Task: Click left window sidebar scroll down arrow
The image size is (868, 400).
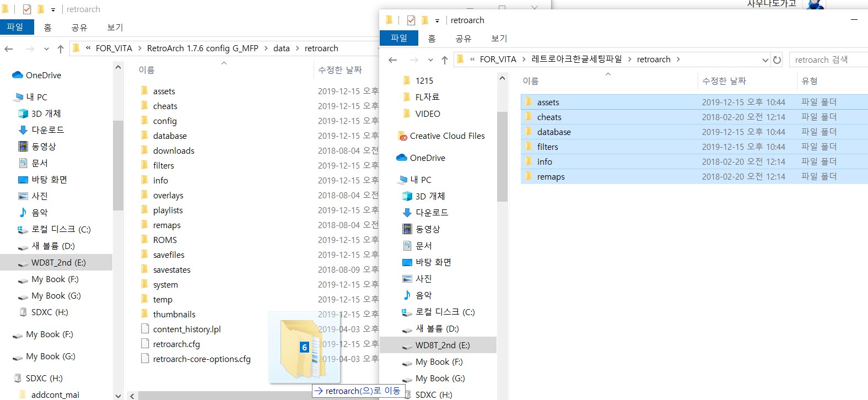Action: coord(118,395)
